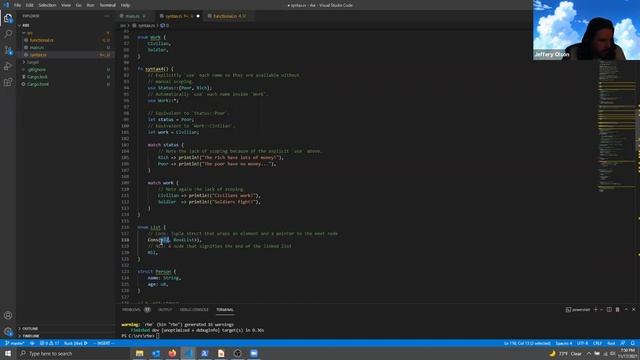Collapse the src folder
640x360 pixels.
29,33
